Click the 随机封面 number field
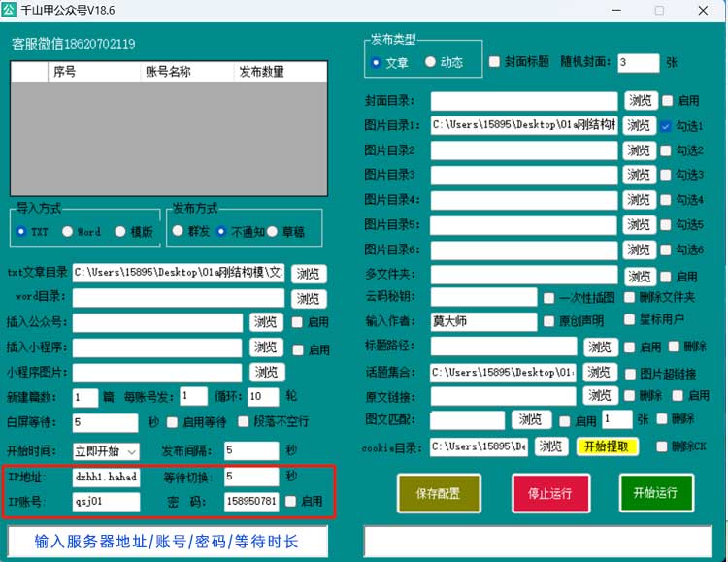This screenshot has height=562, width=728. click(x=637, y=62)
